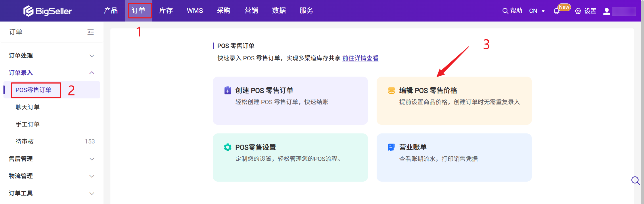Open the 营业账单 card
Image resolution: width=644 pixels, height=204 pixels.
point(454,157)
